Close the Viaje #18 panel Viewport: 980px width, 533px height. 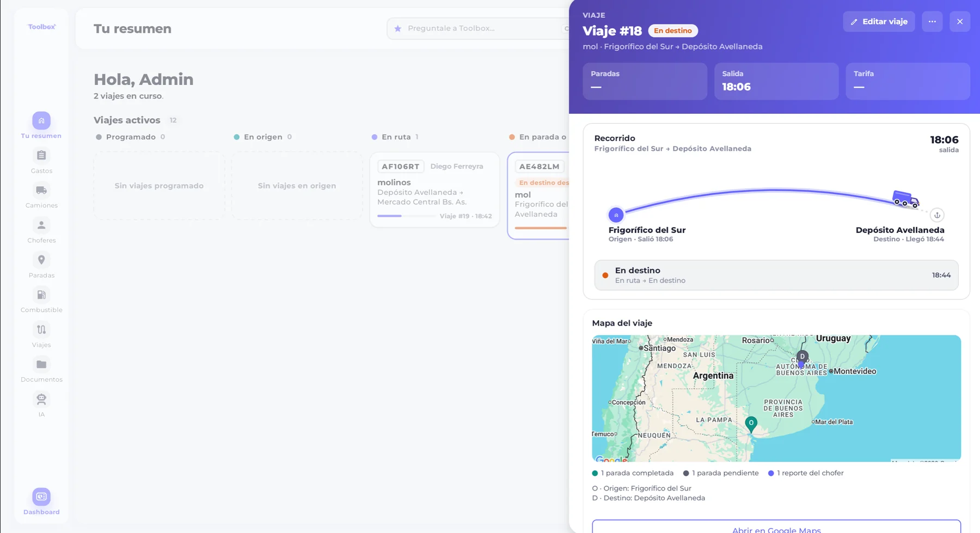pos(960,22)
